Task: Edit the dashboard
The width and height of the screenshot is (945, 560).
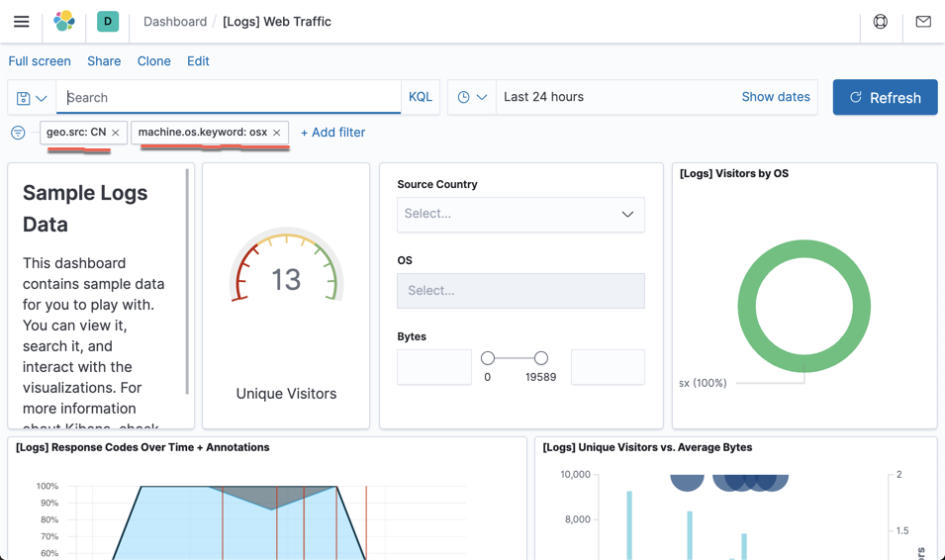Action: 198,61
